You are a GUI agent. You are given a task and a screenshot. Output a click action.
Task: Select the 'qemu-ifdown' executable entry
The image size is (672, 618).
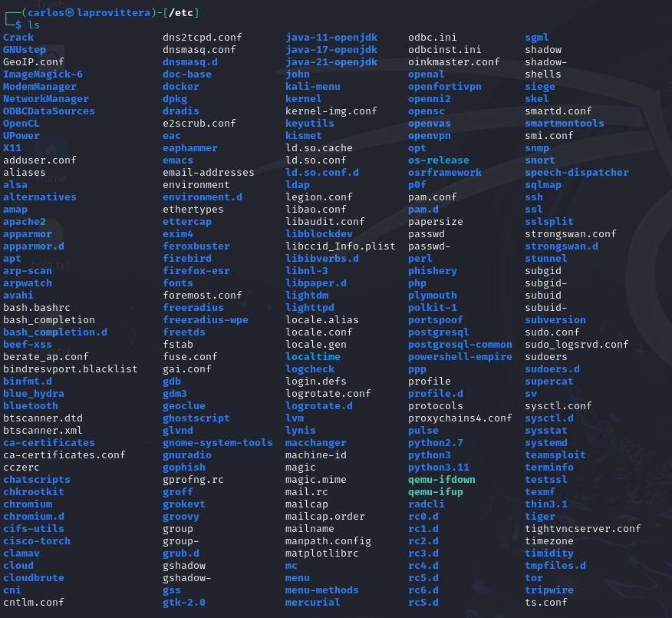441,480
